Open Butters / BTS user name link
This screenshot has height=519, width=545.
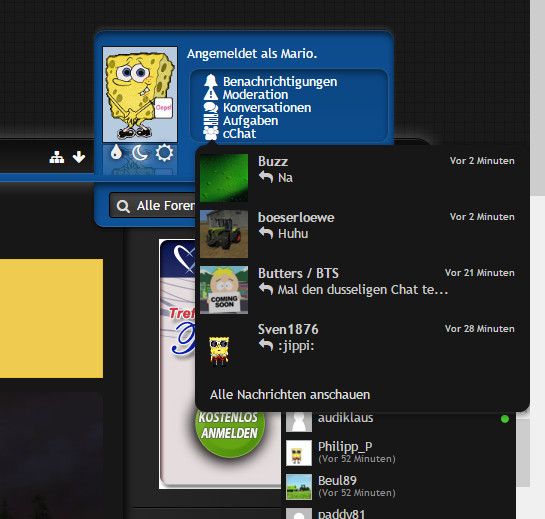298,273
